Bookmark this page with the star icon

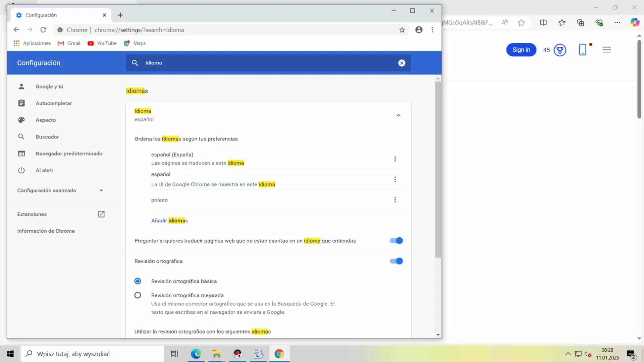(402, 30)
